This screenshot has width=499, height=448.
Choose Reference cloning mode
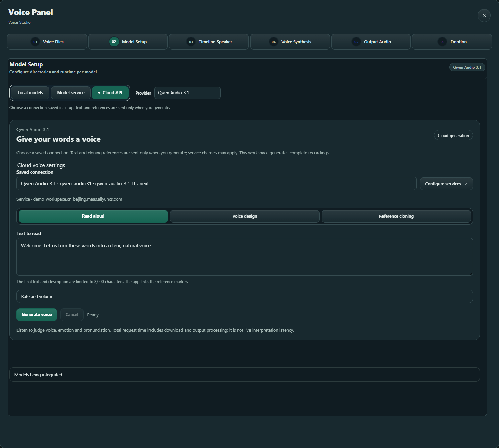point(396,216)
